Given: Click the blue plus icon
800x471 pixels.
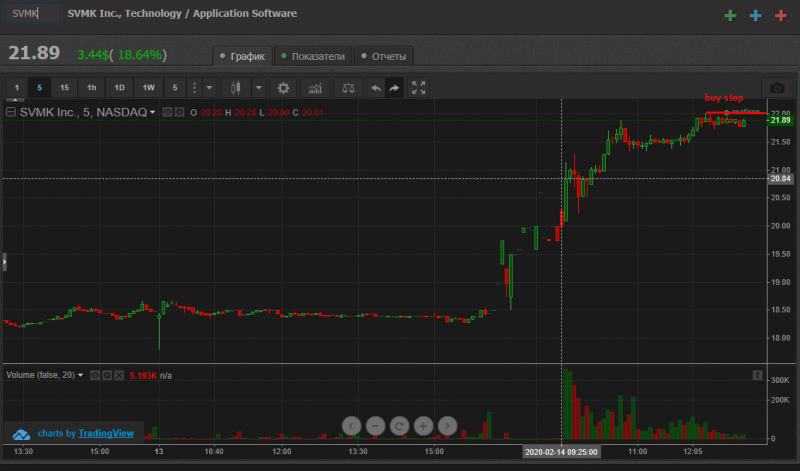Looking at the screenshot, I should (756, 15).
